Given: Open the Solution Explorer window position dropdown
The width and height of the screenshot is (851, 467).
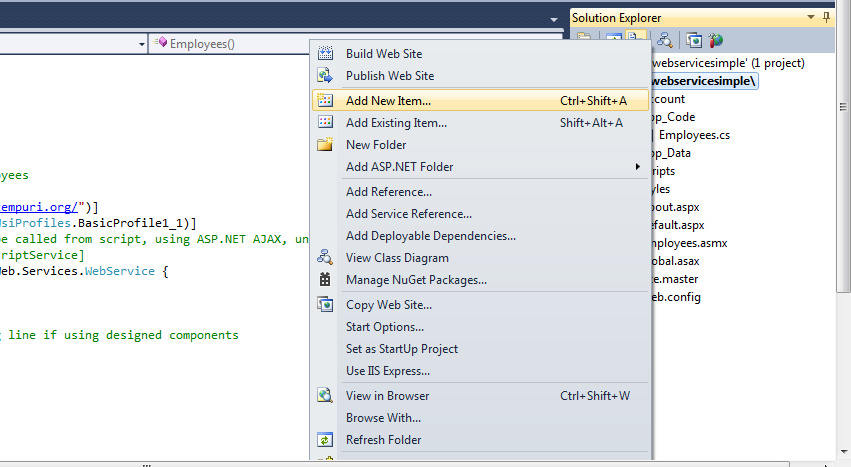Looking at the screenshot, I should (810, 18).
